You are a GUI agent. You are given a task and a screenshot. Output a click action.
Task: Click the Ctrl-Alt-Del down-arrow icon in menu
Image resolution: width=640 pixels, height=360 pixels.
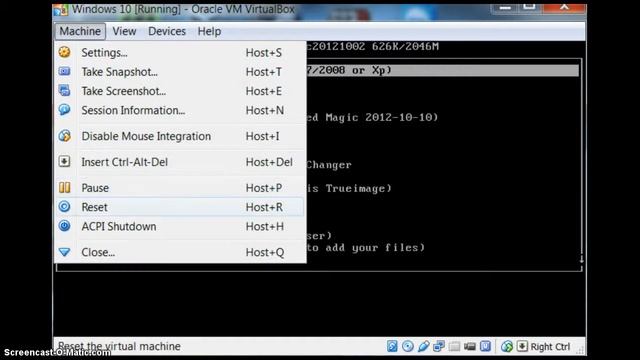pyautogui.click(x=64, y=161)
